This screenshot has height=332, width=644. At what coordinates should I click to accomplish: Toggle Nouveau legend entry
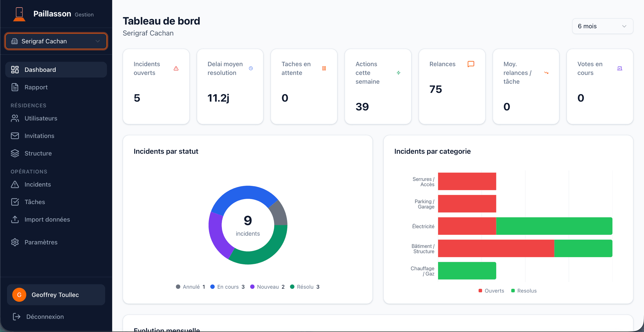[x=267, y=287]
